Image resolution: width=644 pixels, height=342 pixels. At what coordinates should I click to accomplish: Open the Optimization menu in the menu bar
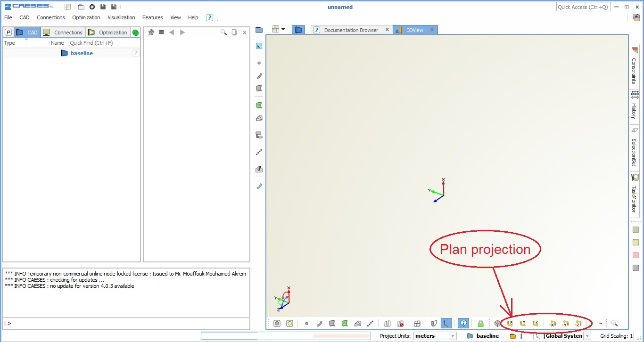click(x=86, y=17)
